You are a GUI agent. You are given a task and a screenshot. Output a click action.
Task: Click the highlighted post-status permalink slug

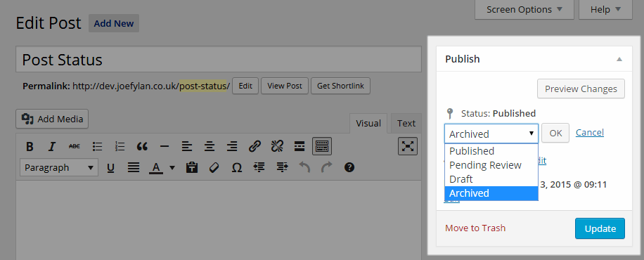click(203, 86)
